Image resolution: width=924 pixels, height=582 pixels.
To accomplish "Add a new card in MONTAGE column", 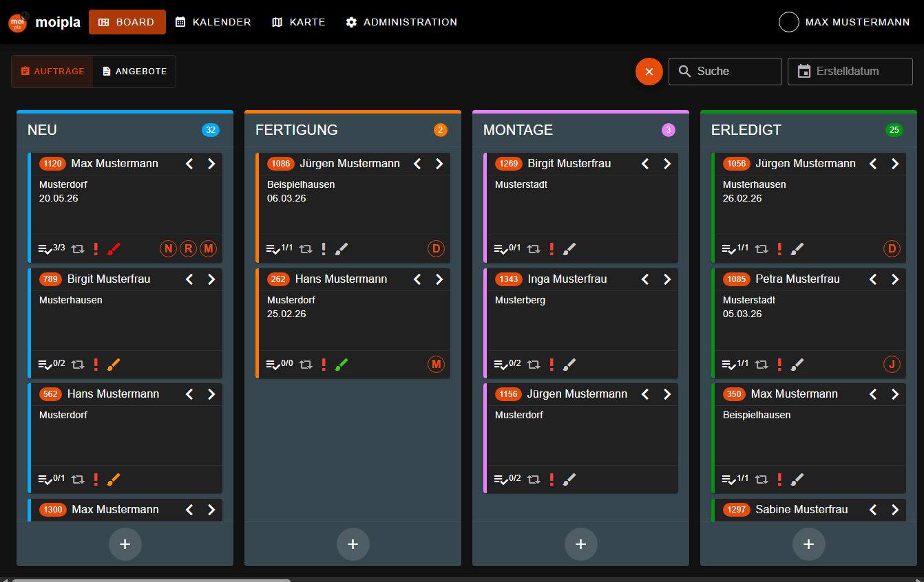I will tap(580, 544).
